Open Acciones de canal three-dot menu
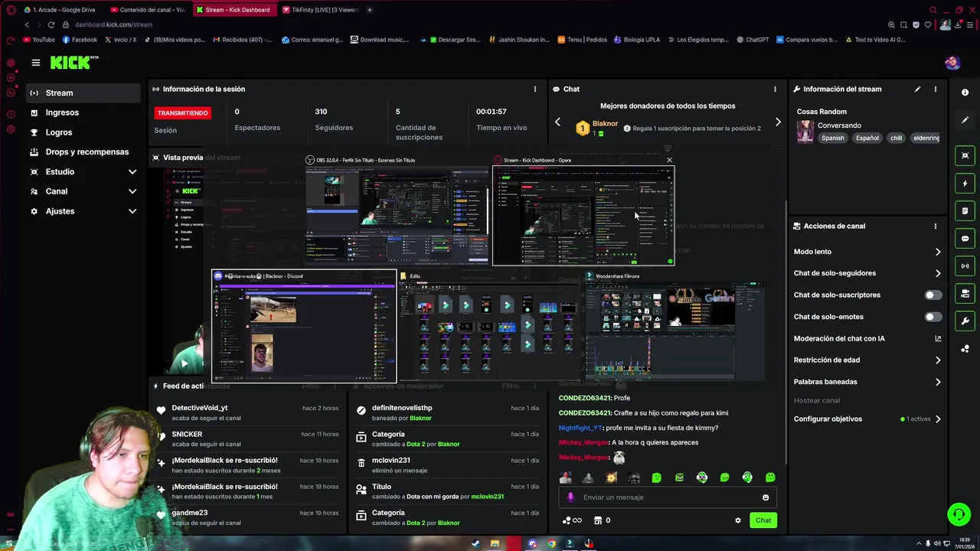The height and width of the screenshot is (551, 980). point(935,227)
